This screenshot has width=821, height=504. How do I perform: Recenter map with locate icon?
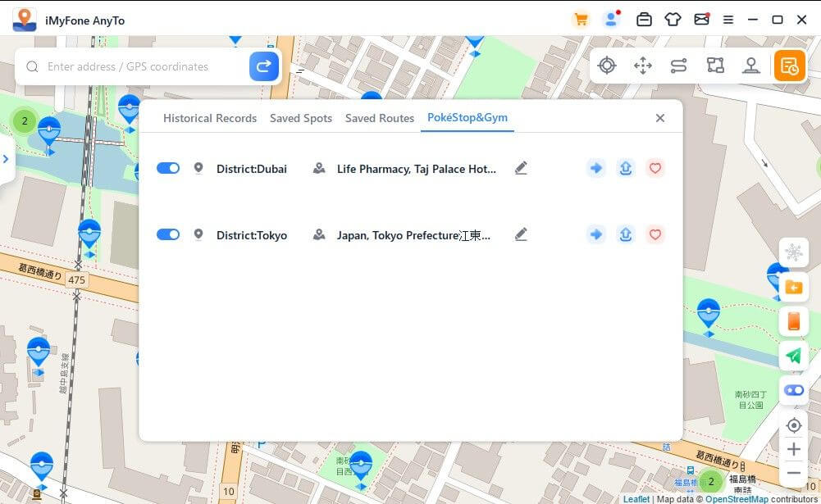[x=794, y=425]
